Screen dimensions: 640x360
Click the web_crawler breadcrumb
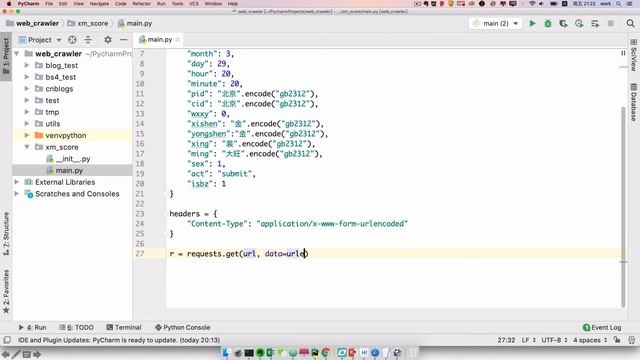33,24
